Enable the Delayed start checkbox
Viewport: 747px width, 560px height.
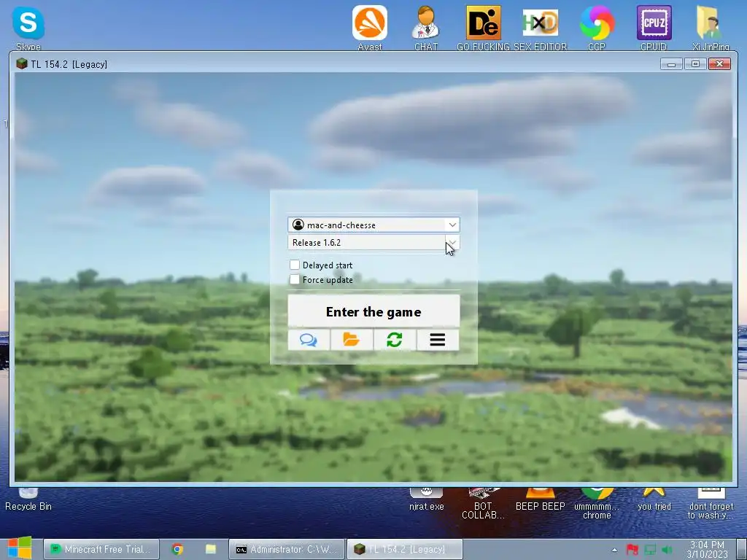tap(295, 265)
